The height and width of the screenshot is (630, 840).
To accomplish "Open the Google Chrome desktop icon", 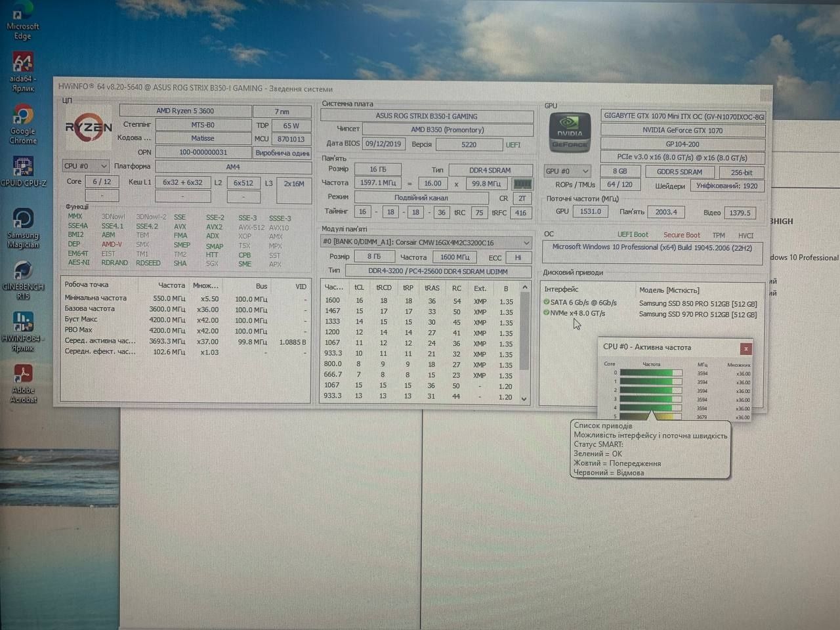I will (23, 125).
